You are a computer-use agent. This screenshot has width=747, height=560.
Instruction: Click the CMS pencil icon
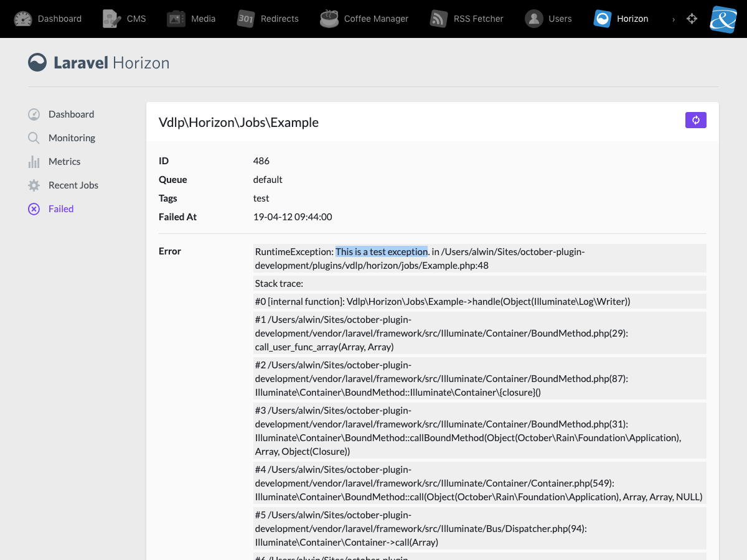click(111, 19)
